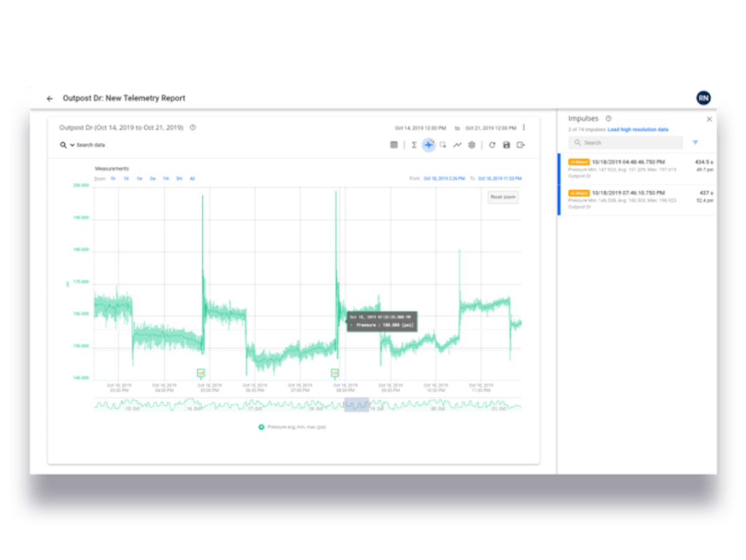Save the report with the floppy disk icon
This screenshot has width=746, height=560.
click(506, 145)
